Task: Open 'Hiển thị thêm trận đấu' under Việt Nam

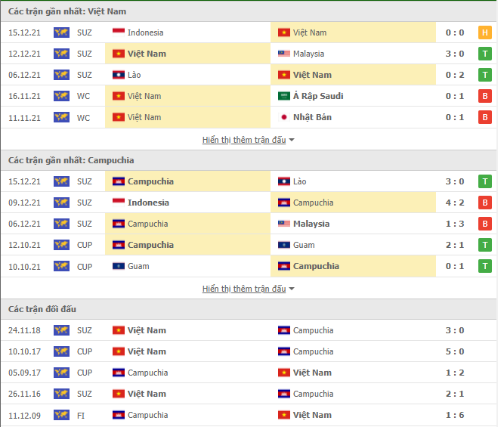Action: [244, 140]
